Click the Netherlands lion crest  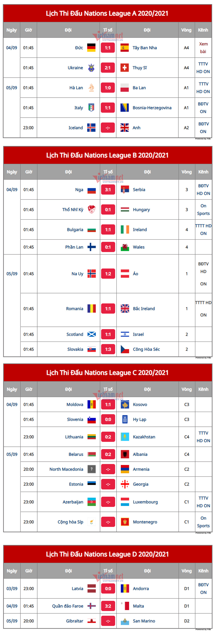(91, 88)
